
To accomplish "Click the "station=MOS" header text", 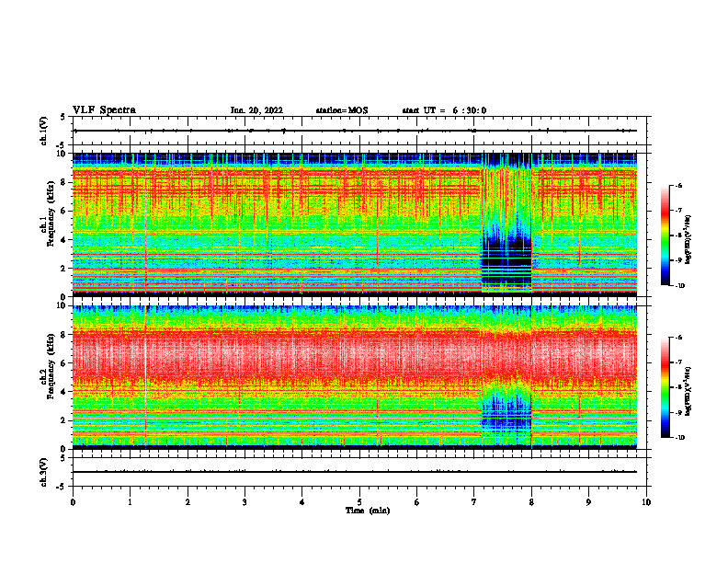I will (342, 110).
